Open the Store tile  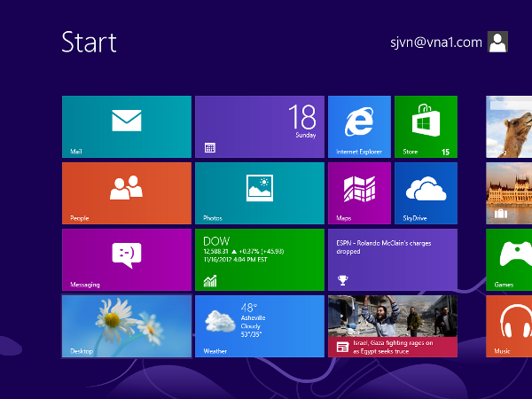[426, 127]
